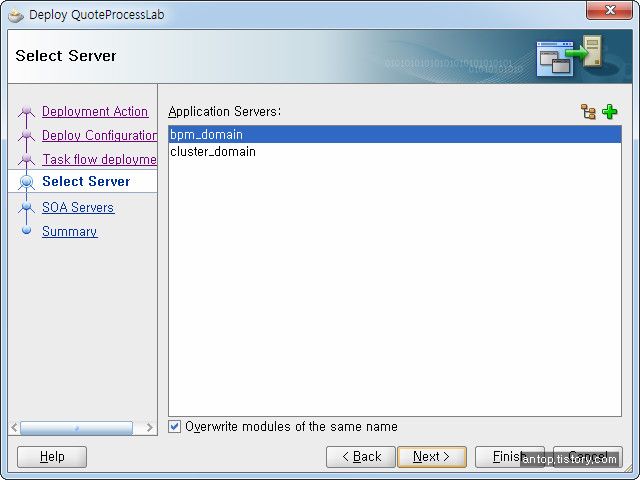The image size is (640, 480).
Task: Click the Help button
Action: point(52,456)
